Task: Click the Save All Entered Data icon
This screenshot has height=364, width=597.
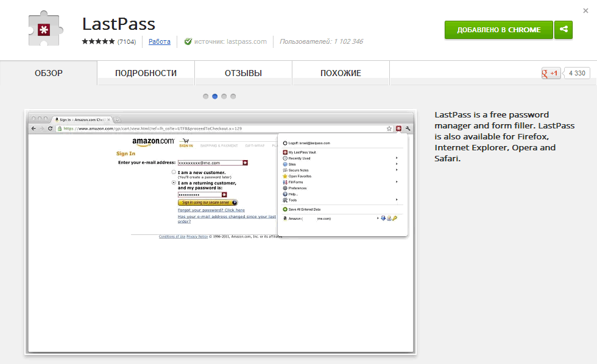Action: click(x=285, y=209)
